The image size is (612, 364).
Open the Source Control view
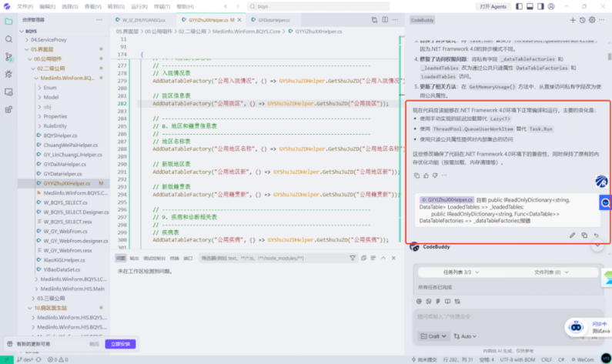click(8, 57)
